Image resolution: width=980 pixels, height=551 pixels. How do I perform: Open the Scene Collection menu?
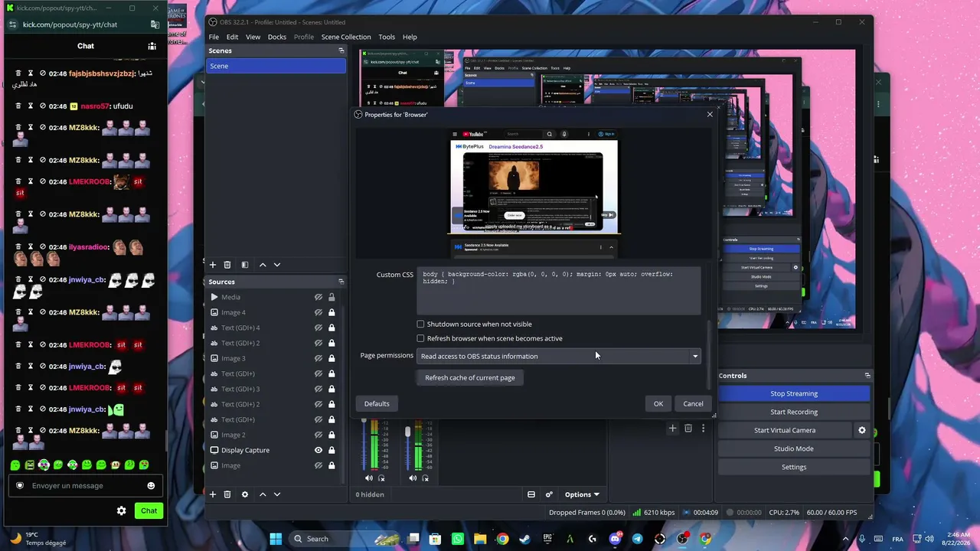coord(346,37)
